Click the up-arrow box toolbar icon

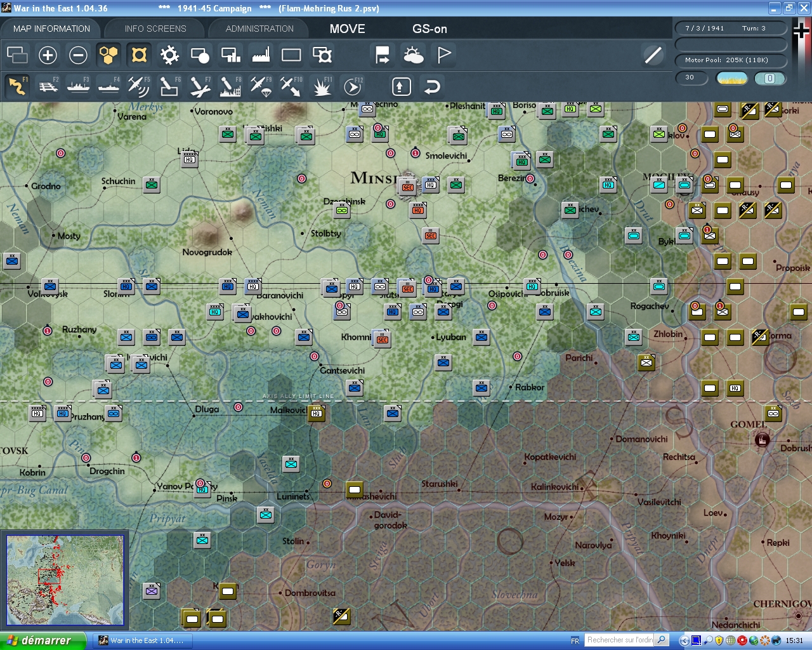402,86
